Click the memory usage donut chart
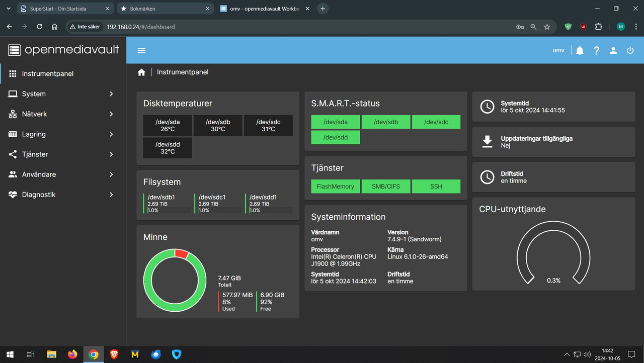 [175, 280]
